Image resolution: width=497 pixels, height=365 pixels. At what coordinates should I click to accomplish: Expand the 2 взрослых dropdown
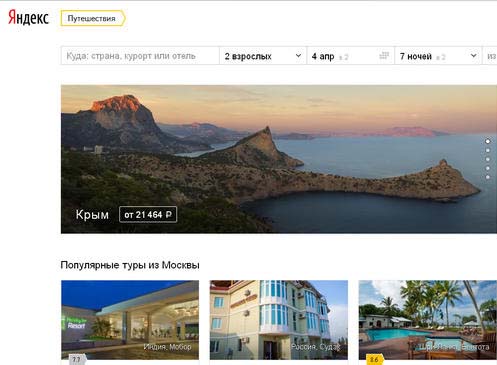pyautogui.click(x=263, y=56)
